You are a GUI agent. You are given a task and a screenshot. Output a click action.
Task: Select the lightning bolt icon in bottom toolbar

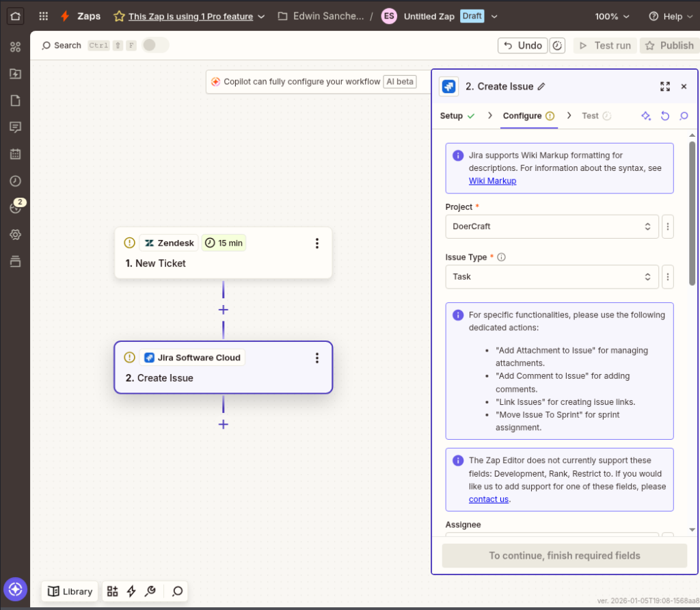132,591
